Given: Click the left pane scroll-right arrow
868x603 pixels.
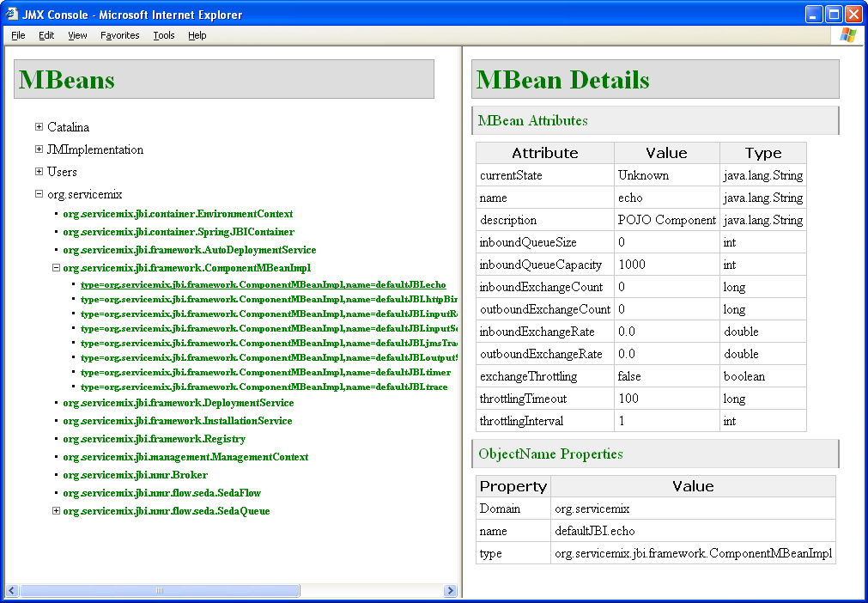Looking at the screenshot, I should click(450, 591).
